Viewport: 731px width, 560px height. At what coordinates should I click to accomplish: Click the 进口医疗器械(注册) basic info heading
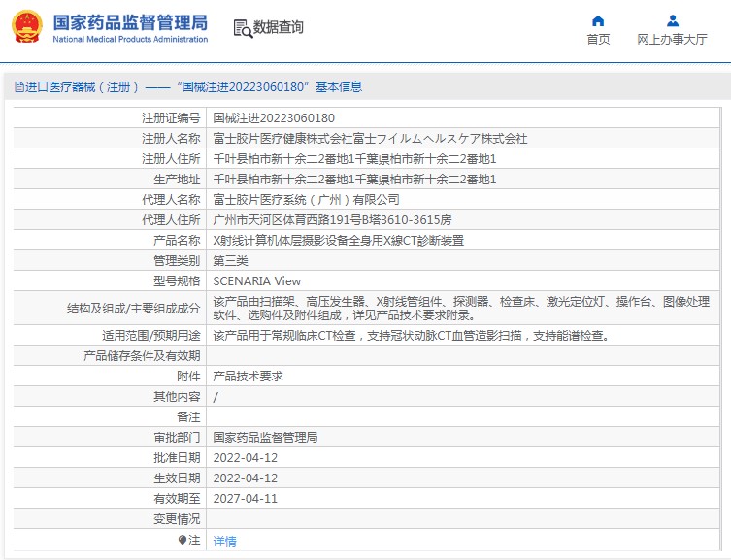tap(188, 87)
